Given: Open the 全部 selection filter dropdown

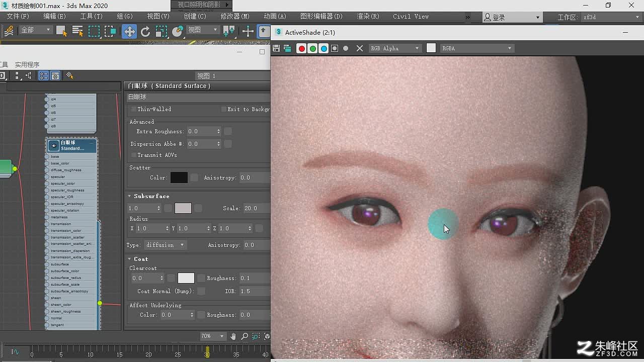Looking at the screenshot, I should coord(35,30).
